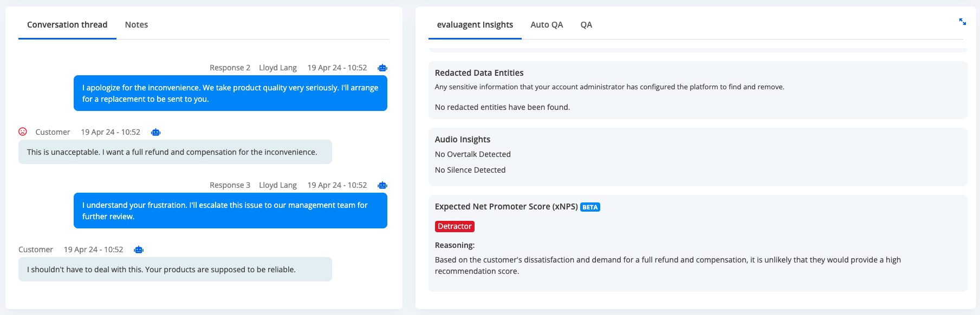Viewport: 980px width, 315px height.
Task: Click the bot icon beside Response 2 timestamp
Action: tap(382, 68)
